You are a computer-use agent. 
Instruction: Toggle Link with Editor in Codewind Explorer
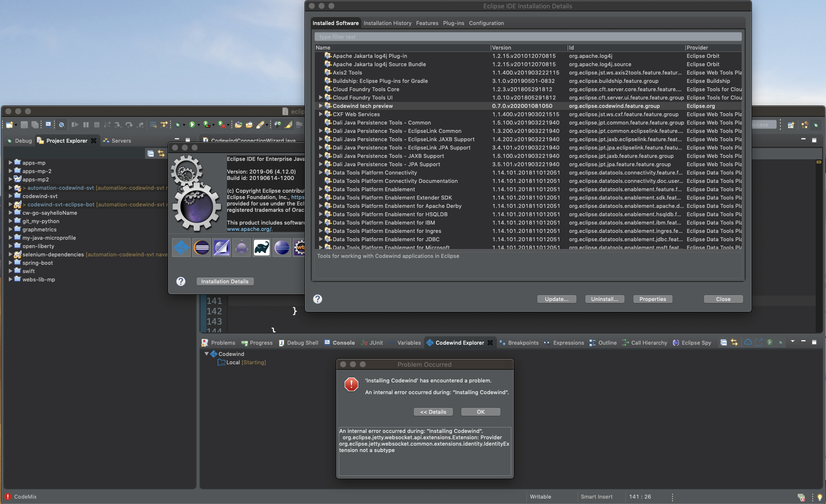pyautogui.click(x=734, y=342)
